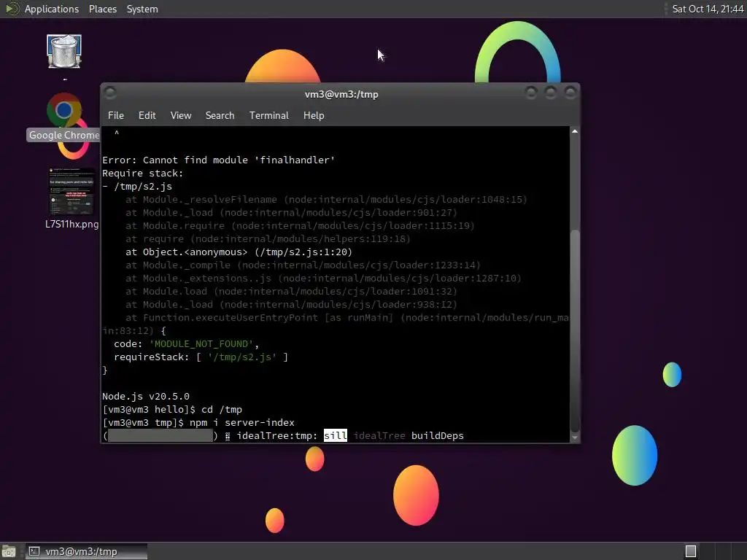Open the terminal File menu
747x560 pixels.
(x=116, y=116)
